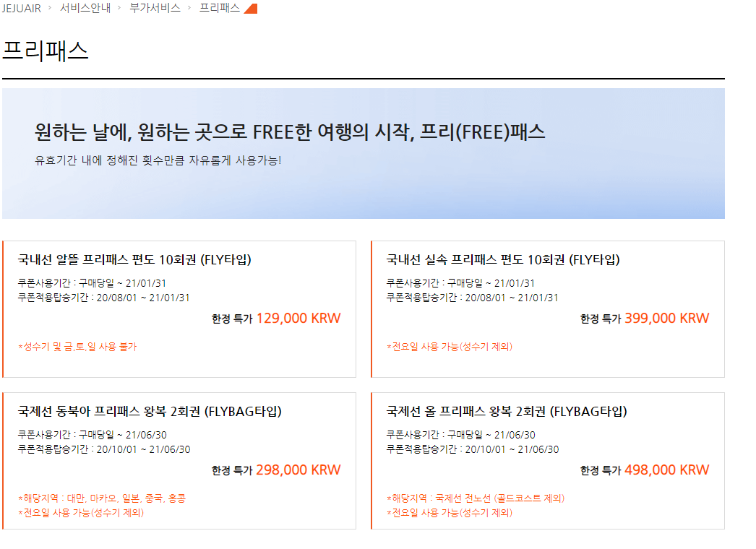756x549 pixels.
Task: Open 국제선 동북아 프리패스 왕복 2회권 card
Action: (x=179, y=461)
